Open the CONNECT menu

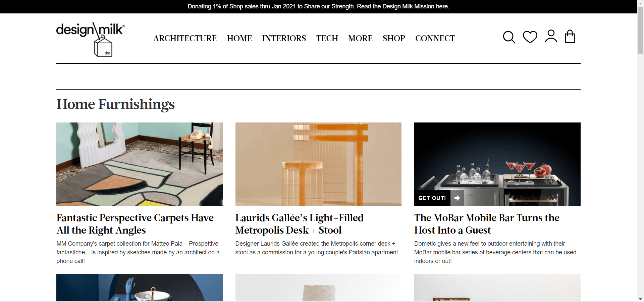[x=435, y=38]
